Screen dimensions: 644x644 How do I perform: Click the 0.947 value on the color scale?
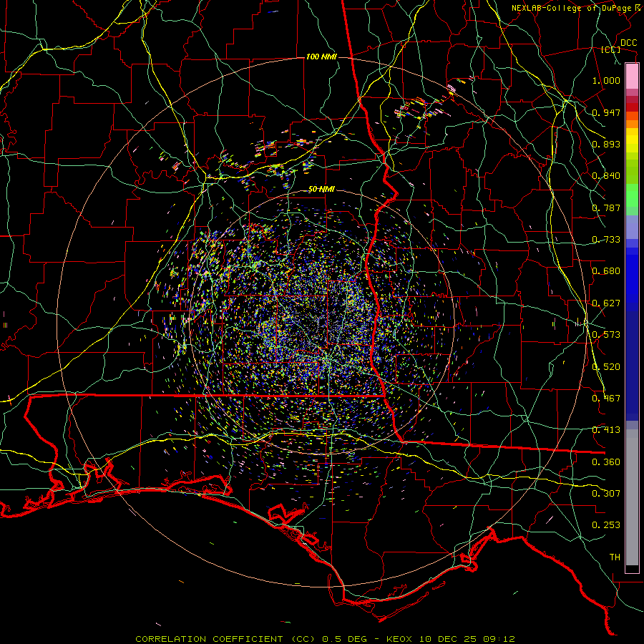tap(606, 112)
